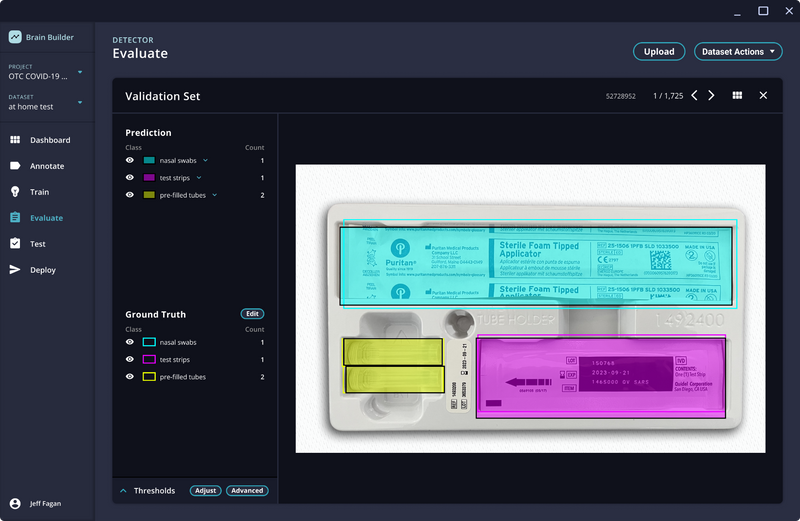800x521 pixels.
Task: Go to previous validation image arrow
Action: (694, 96)
